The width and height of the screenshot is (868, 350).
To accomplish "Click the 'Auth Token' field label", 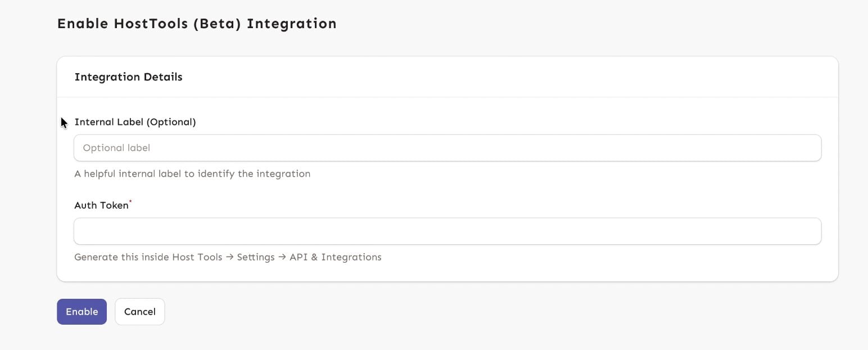I will (x=101, y=205).
